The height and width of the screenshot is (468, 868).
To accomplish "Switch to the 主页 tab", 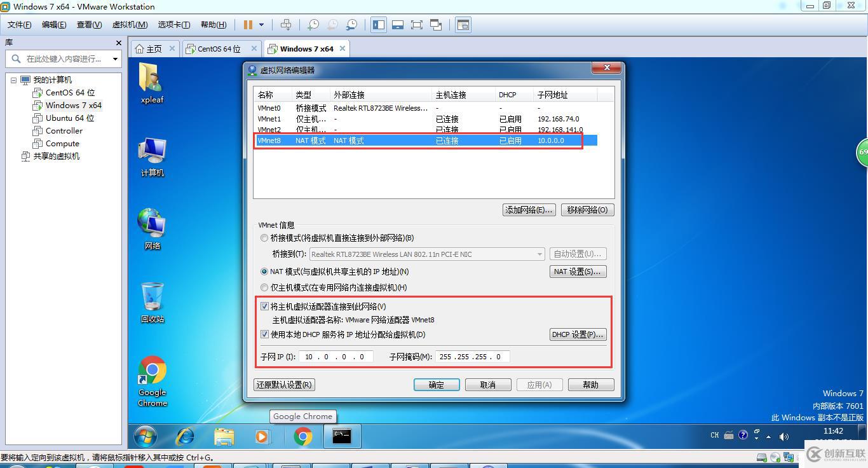I will [x=155, y=49].
